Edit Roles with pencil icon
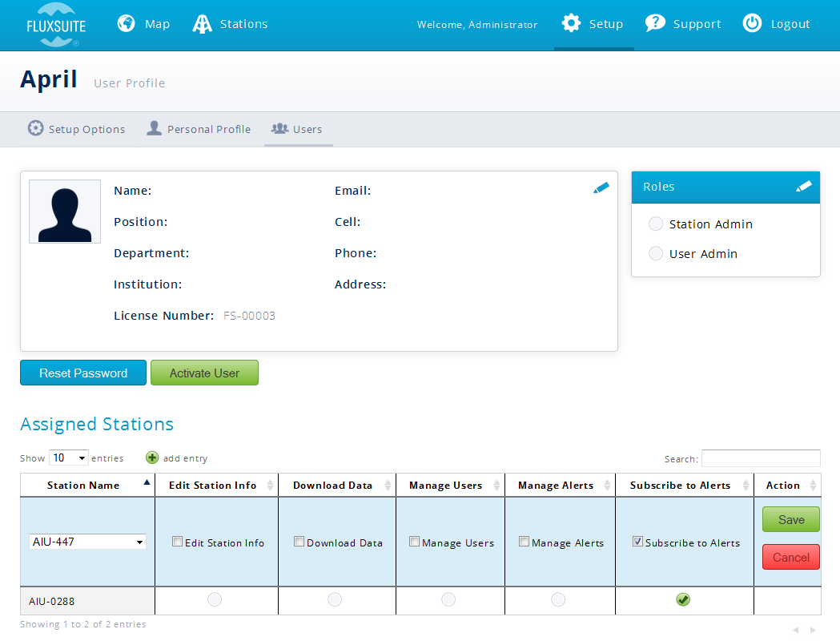 coord(804,187)
